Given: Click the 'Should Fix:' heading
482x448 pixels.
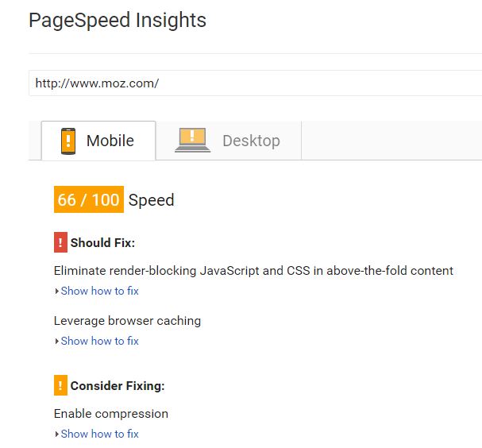Looking at the screenshot, I should (x=102, y=242).
